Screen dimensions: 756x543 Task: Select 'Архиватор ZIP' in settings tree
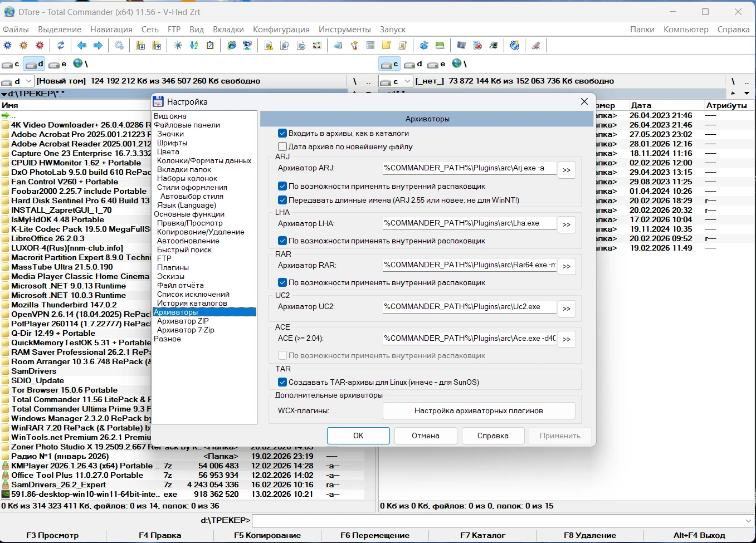183,321
